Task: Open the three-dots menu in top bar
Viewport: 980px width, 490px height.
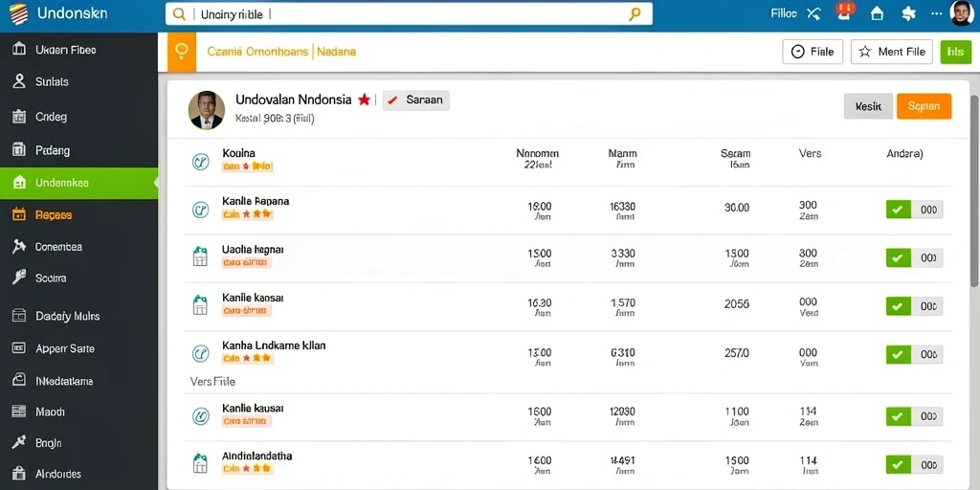Action: tap(936, 13)
